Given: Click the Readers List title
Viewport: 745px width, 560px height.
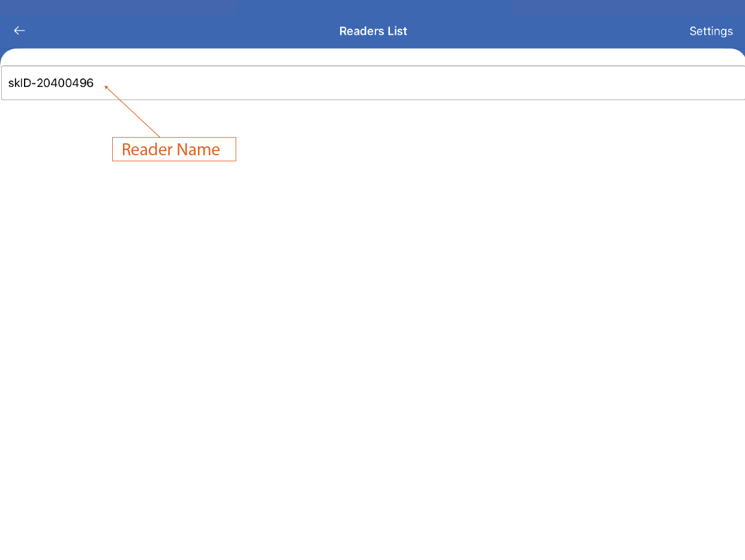Looking at the screenshot, I should [x=372, y=31].
